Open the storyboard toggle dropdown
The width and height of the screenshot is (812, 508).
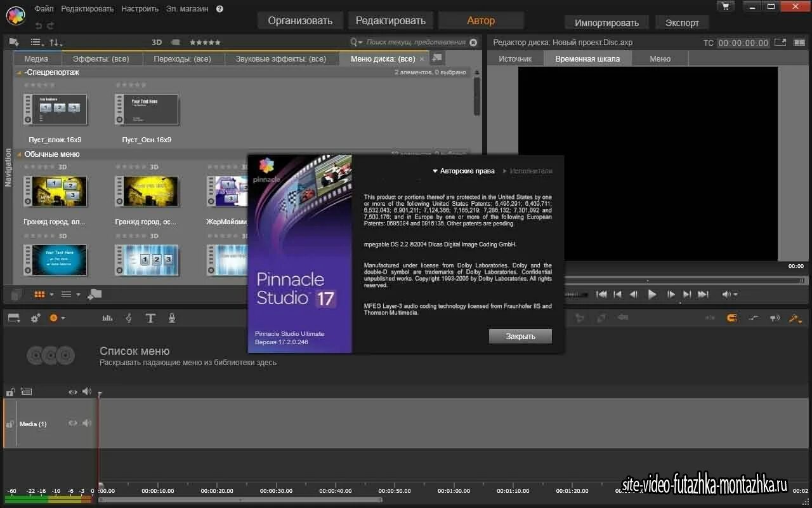pos(14,318)
